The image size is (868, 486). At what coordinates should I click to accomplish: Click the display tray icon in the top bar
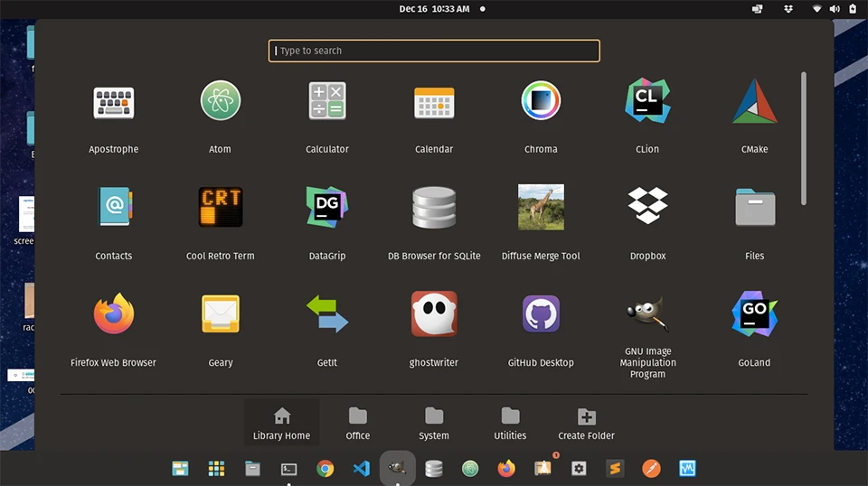[x=758, y=9]
